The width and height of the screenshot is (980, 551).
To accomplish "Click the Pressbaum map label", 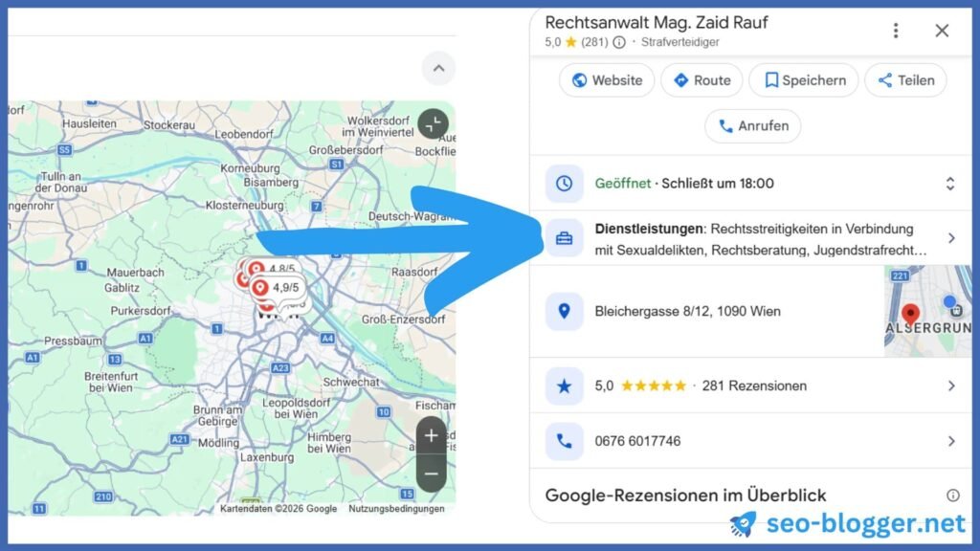I will click(73, 342).
